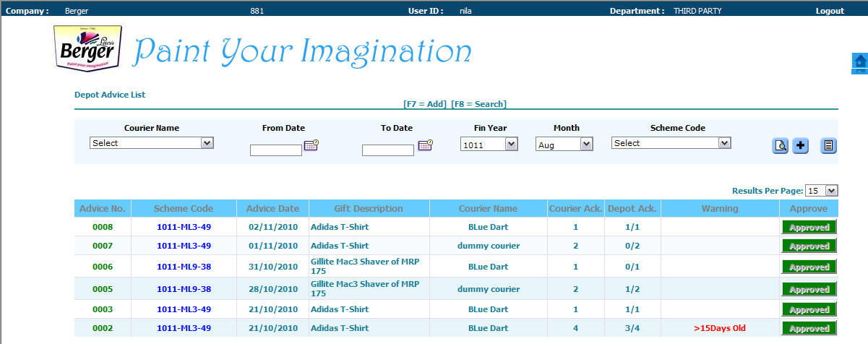Click dummy courier in row 0007
The image size is (868, 344).
[x=488, y=246]
